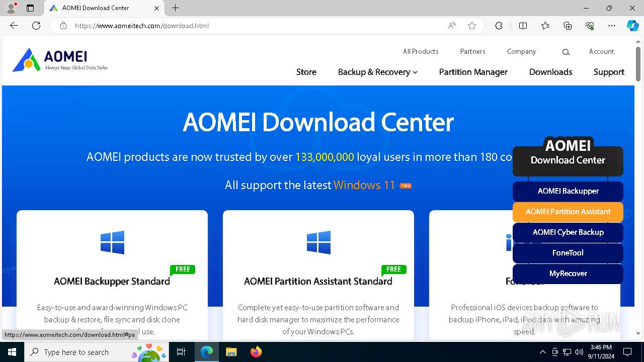Open the network tray icon
The image size is (644, 362).
pos(567,352)
